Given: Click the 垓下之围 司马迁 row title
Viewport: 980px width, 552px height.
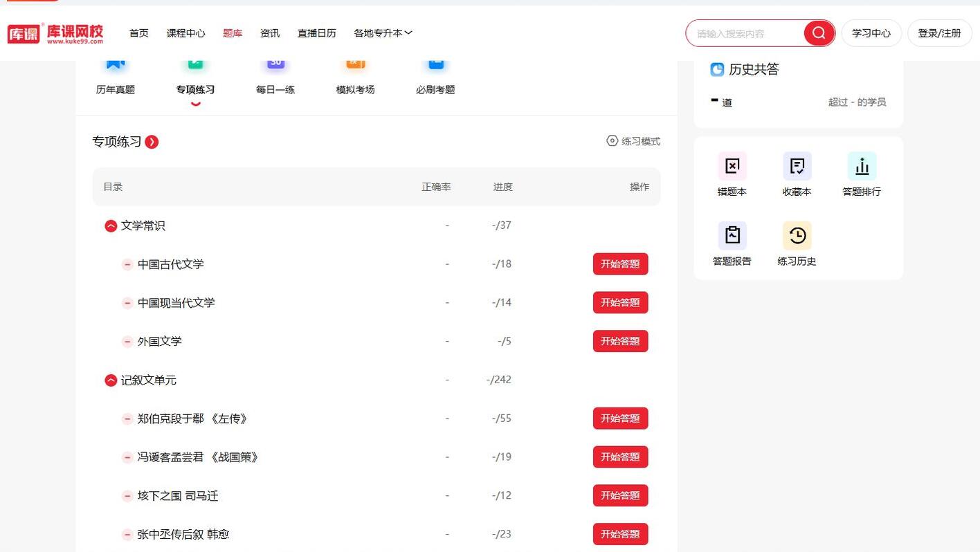Looking at the screenshot, I should click(x=178, y=496).
